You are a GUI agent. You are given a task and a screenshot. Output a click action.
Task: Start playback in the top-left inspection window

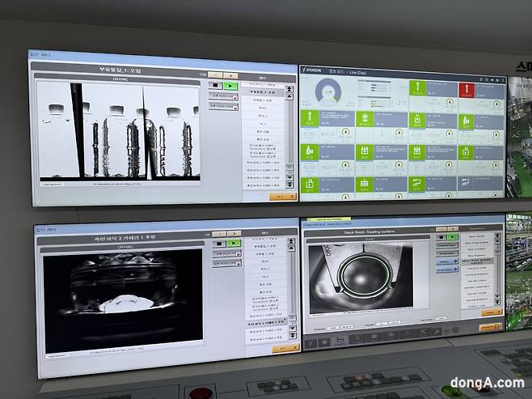(x=230, y=87)
